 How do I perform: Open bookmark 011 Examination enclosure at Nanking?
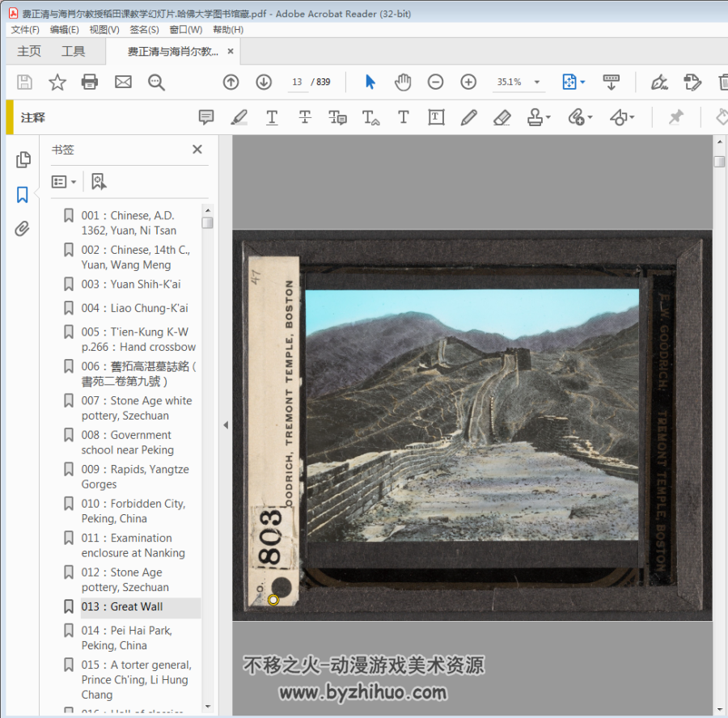[133, 545]
